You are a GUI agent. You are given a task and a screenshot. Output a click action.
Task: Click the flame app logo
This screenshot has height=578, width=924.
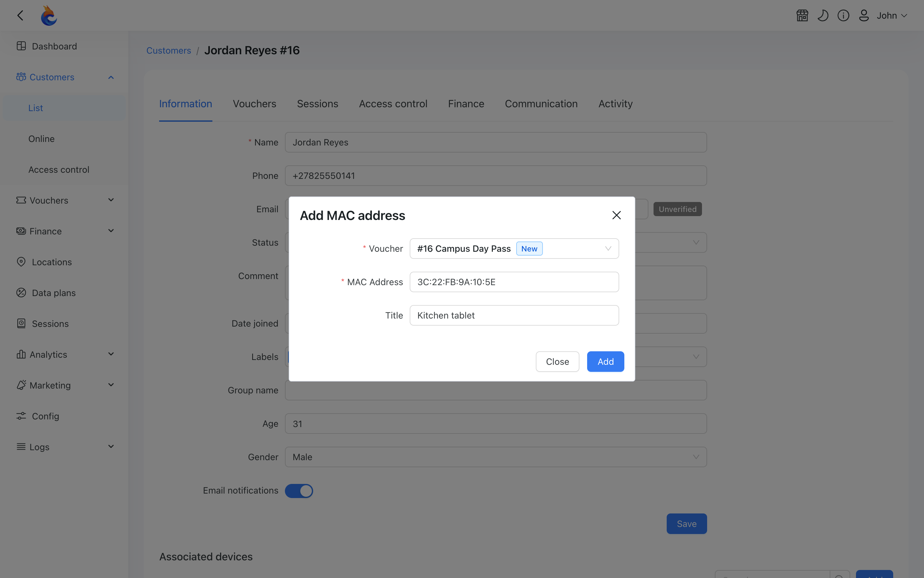click(x=49, y=16)
